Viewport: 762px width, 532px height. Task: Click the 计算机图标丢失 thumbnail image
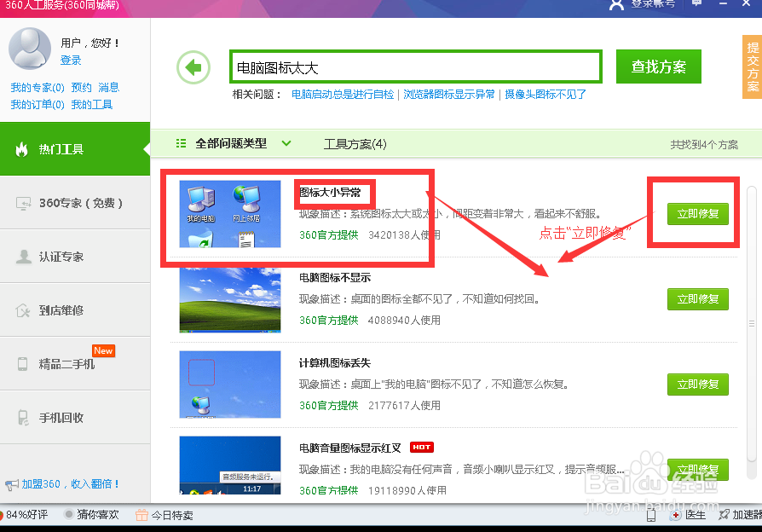(x=230, y=385)
